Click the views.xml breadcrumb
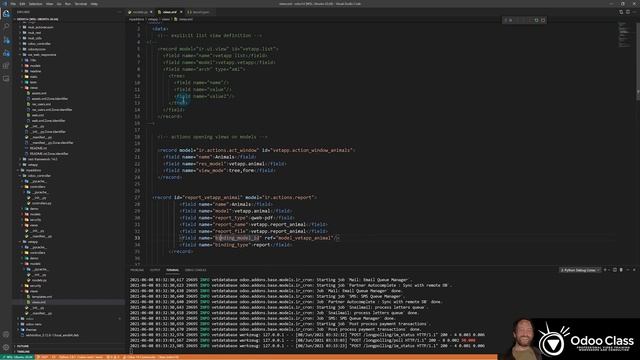Viewport: 640px width, 360px height. click(185, 19)
